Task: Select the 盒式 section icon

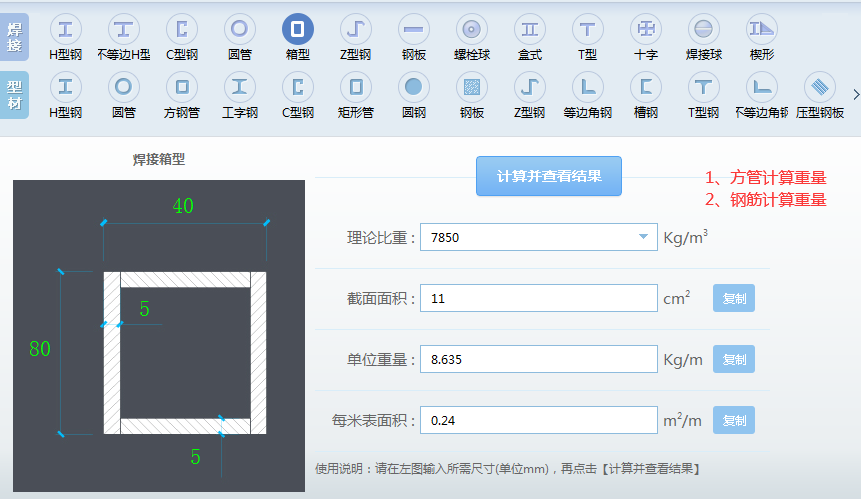Action: (x=530, y=29)
